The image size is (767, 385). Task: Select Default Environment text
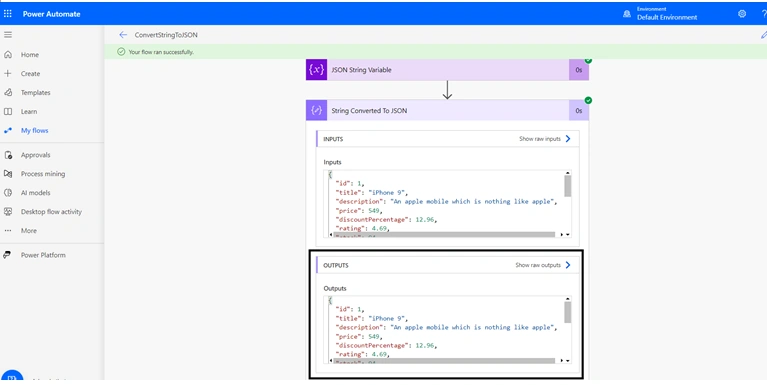(x=667, y=17)
